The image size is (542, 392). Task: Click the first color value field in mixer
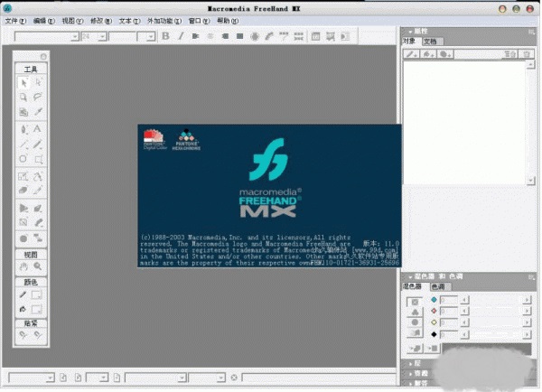click(450, 300)
